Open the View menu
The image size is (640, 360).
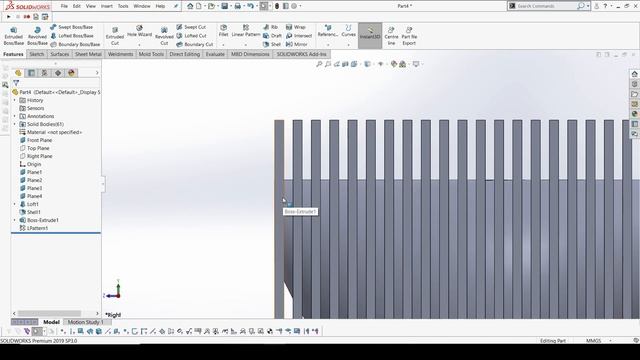[91, 6]
